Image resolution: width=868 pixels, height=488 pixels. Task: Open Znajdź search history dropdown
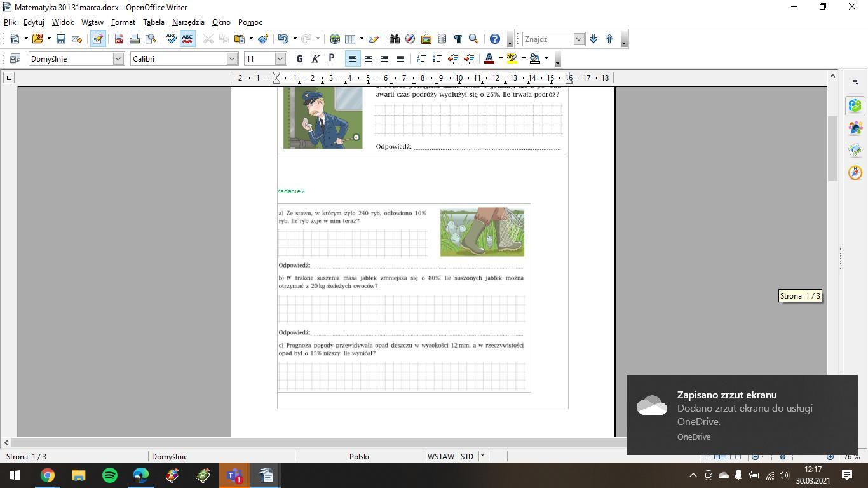click(x=579, y=39)
